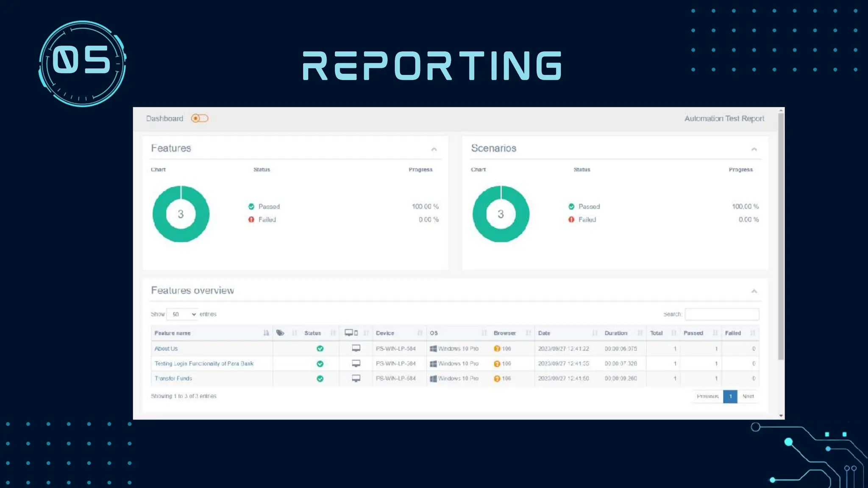Click browser icon in Testing Login row
Image resolution: width=868 pixels, height=488 pixels.
click(x=497, y=363)
